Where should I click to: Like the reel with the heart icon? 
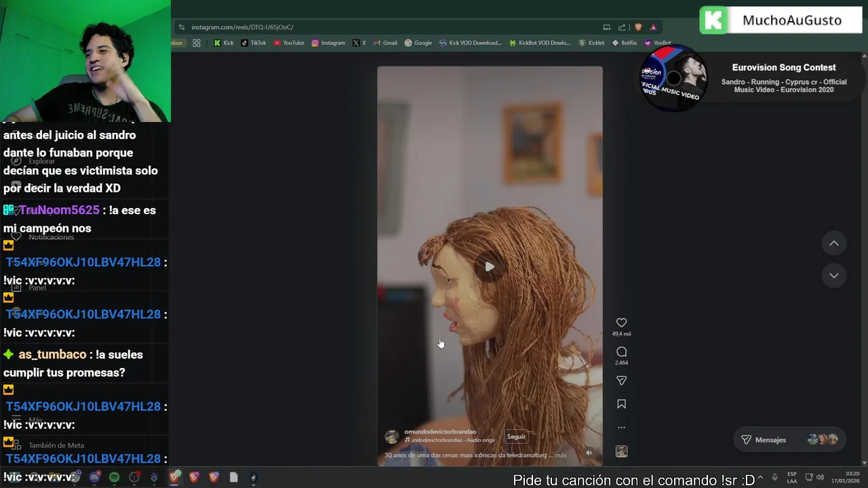[x=621, y=323]
